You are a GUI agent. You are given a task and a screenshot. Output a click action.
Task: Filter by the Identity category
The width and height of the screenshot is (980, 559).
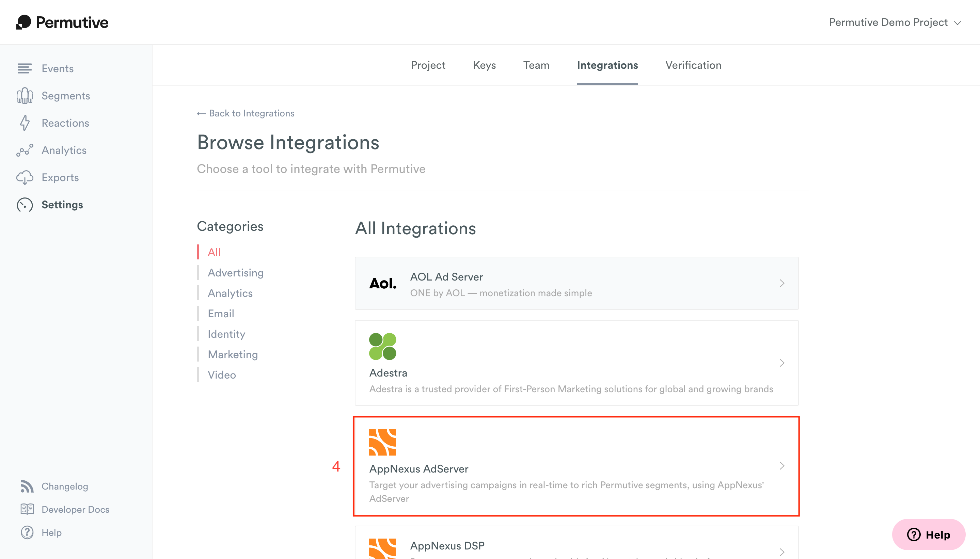click(226, 334)
